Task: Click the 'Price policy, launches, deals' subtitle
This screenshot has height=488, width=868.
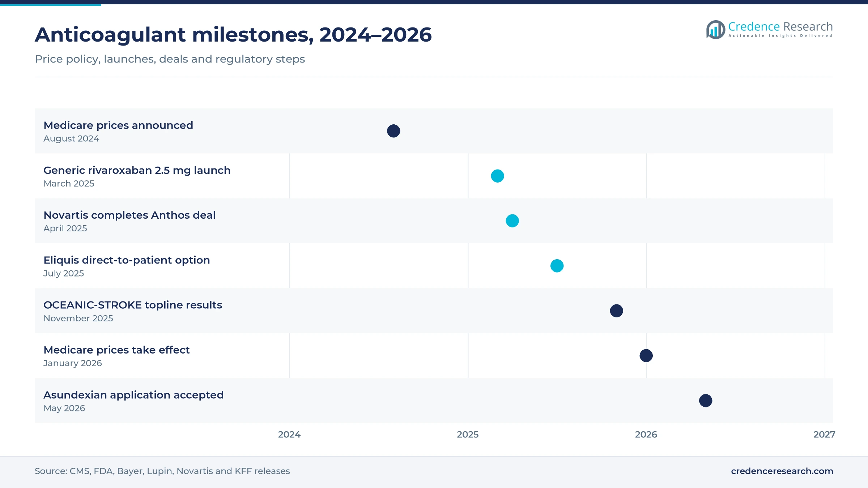Action: click(170, 59)
